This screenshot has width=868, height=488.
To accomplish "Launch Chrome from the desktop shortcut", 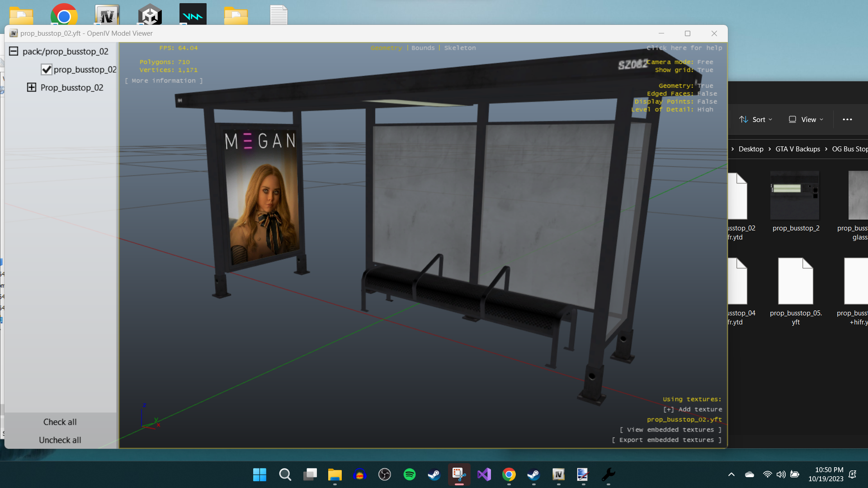I will coord(64,14).
